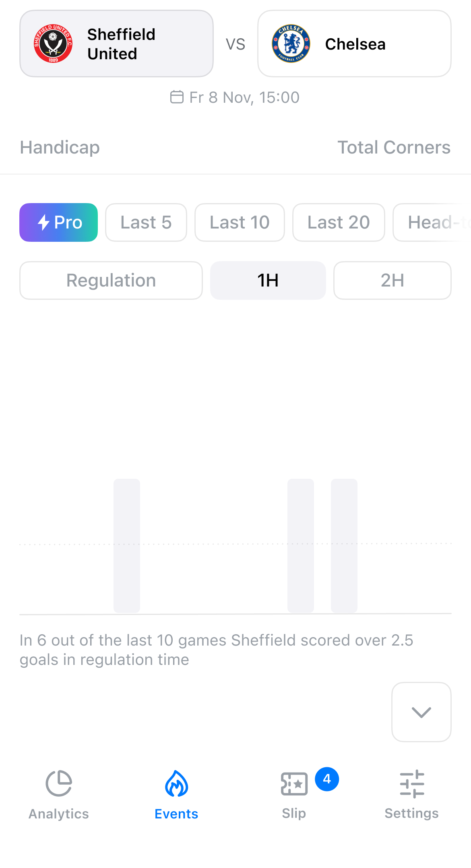The width and height of the screenshot is (471, 868).
Task: Switch to the Total Corners tab
Action: [x=394, y=147]
